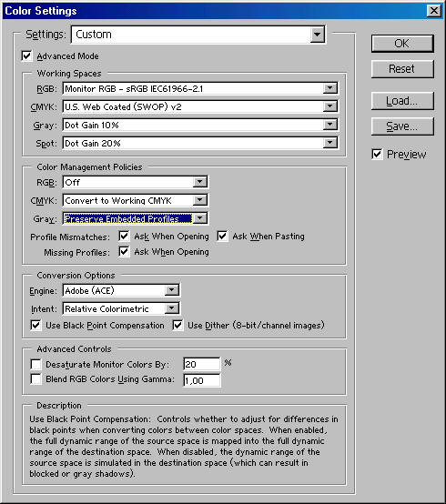The width and height of the screenshot is (446, 504).
Task: Open the RGB policy dropdown showing Off
Action: pos(136,182)
